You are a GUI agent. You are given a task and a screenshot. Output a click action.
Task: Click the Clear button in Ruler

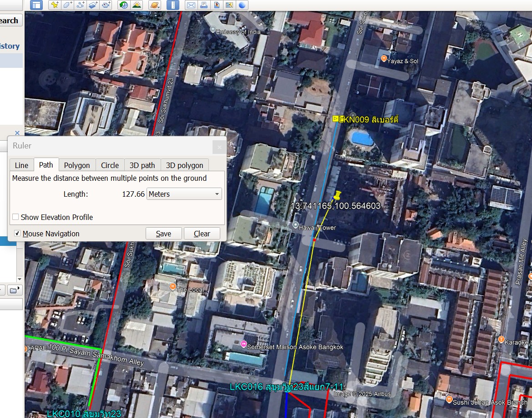202,234
